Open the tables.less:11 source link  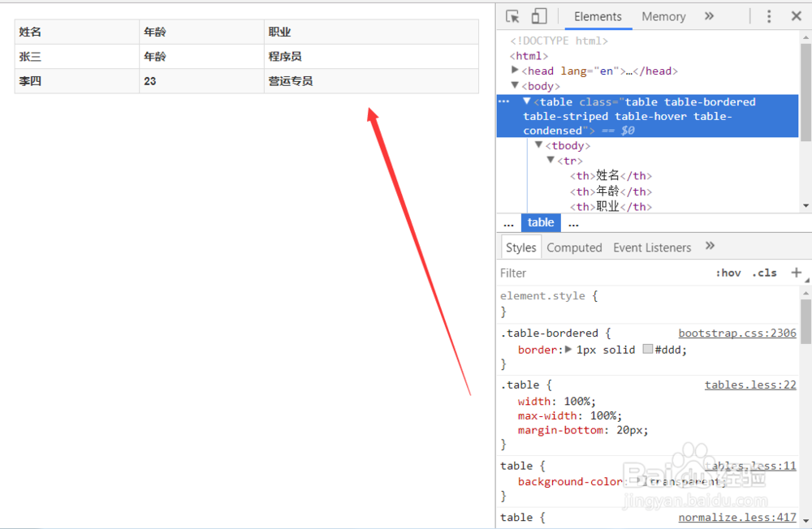click(750, 466)
